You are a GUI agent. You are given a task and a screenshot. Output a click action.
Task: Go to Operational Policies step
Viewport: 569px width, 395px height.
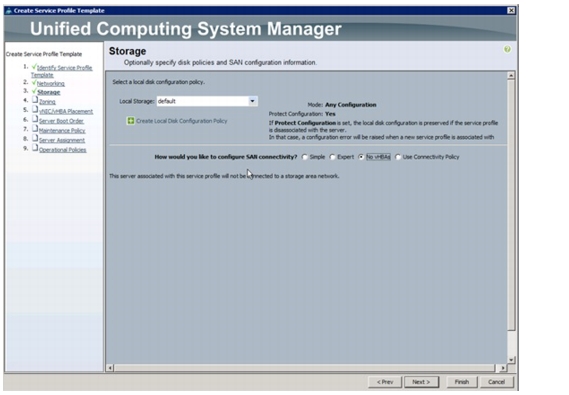[62, 150]
